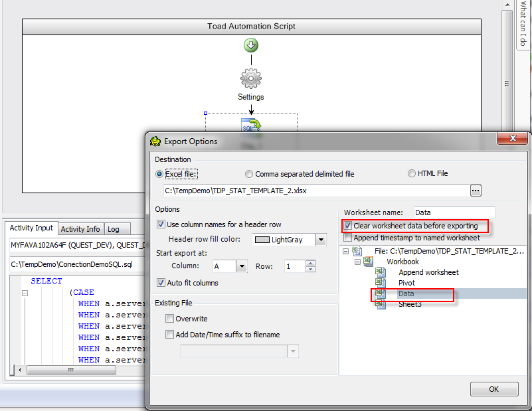The width and height of the screenshot is (532, 411).
Task: Switch to the Activity Info tab
Action: click(x=80, y=229)
